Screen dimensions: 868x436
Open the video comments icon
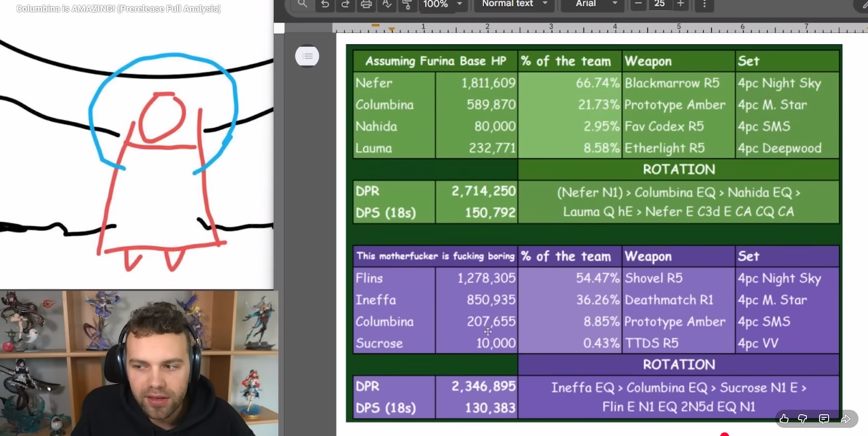(x=824, y=419)
